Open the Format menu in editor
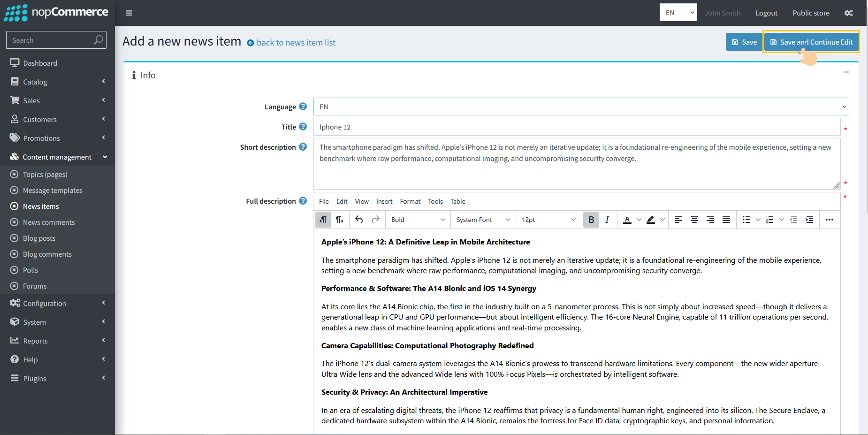 (410, 201)
